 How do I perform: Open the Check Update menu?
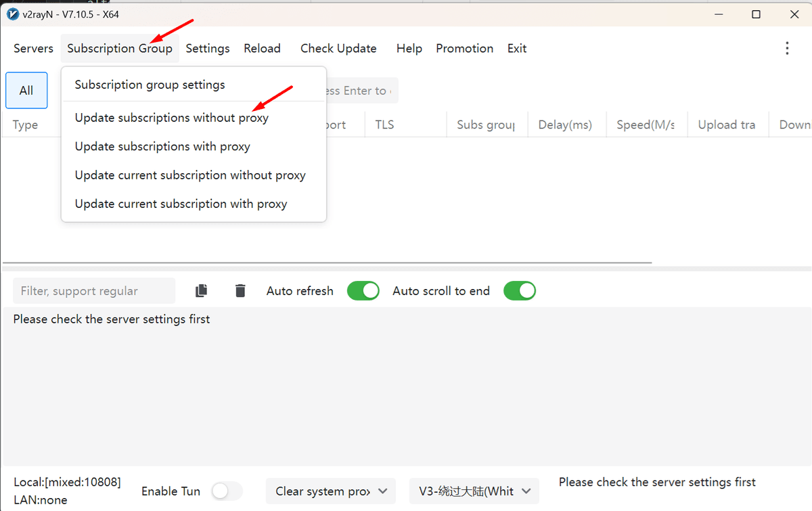coord(338,48)
